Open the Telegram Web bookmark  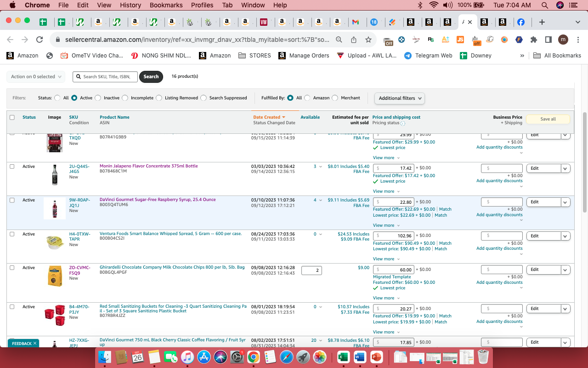pos(428,56)
